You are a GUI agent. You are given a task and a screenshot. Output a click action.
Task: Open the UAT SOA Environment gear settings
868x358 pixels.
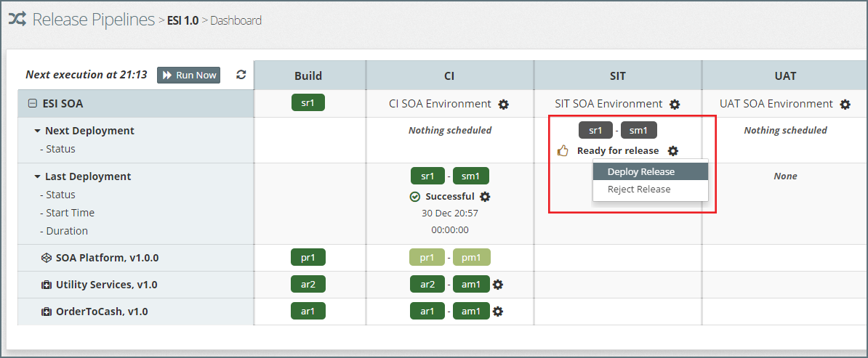click(845, 105)
